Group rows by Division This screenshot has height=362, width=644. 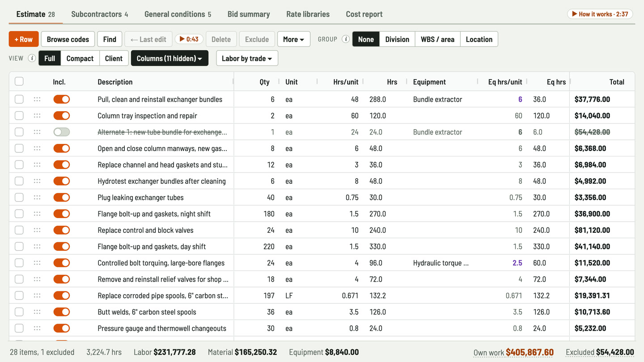point(397,39)
